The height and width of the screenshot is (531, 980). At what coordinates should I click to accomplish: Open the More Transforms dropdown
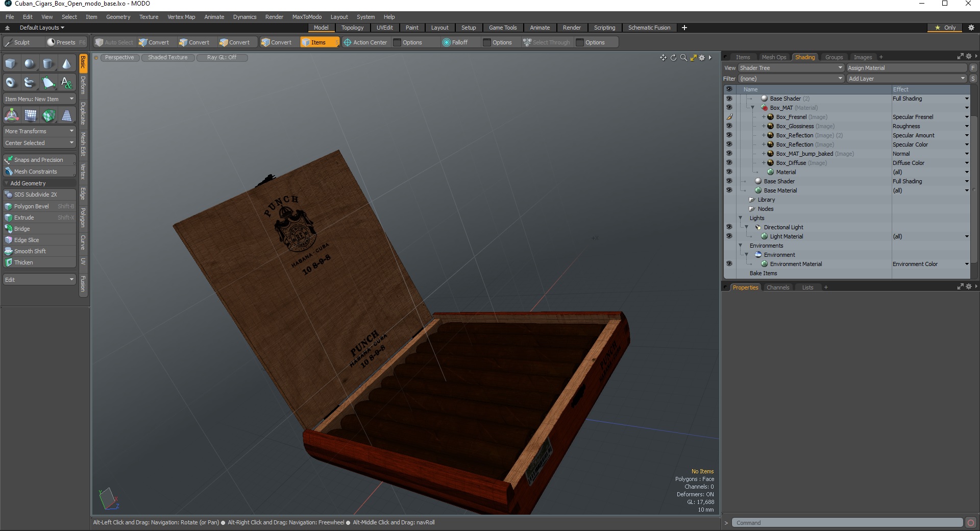coord(39,131)
